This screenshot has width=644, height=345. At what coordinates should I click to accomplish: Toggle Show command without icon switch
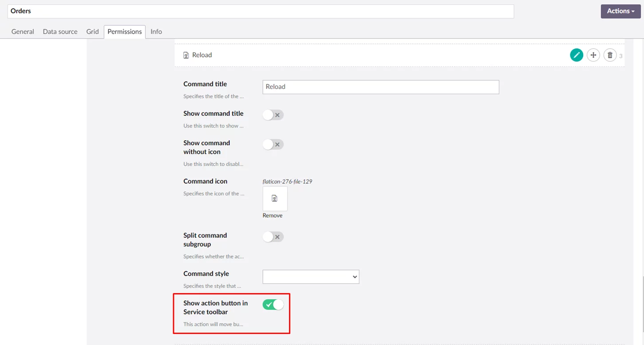[273, 144]
